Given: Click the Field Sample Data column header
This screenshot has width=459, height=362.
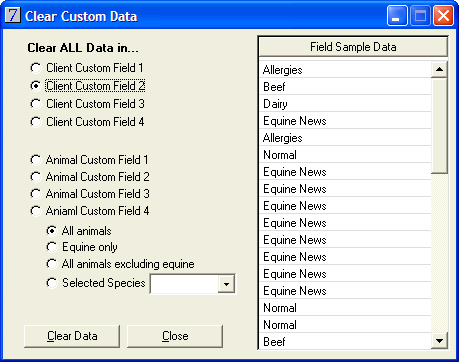Looking at the screenshot, I should pyautogui.click(x=353, y=47).
